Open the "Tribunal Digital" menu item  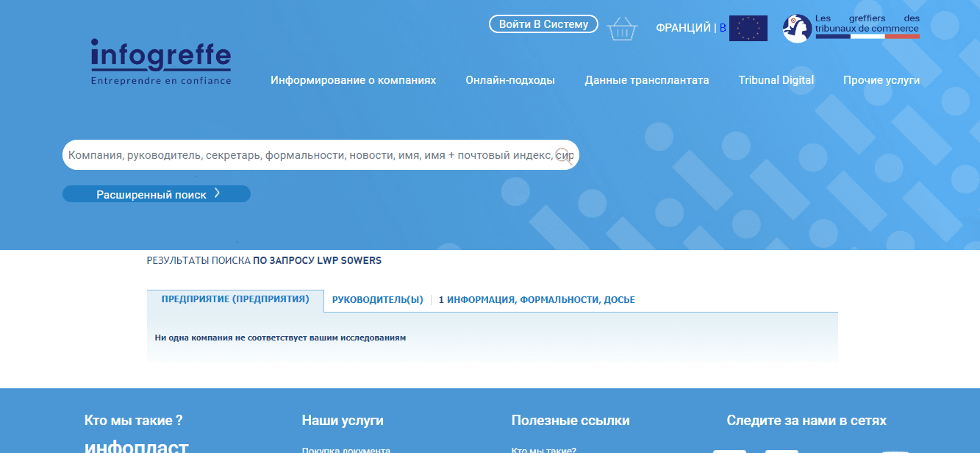coord(776,80)
